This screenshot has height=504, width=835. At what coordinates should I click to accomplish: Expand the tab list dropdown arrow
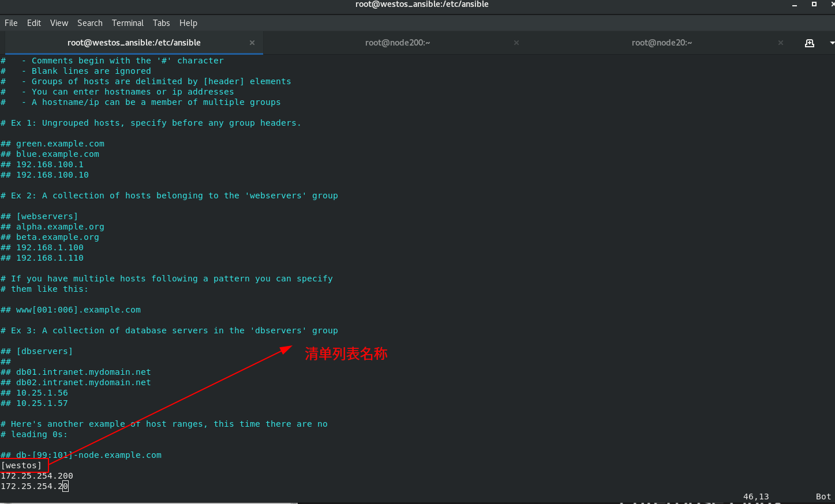pos(832,43)
